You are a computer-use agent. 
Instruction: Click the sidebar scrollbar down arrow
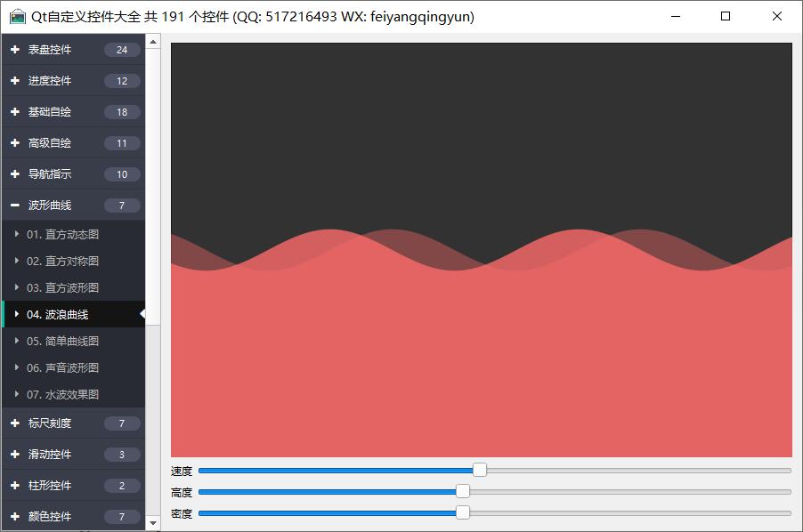pos(153,523)
